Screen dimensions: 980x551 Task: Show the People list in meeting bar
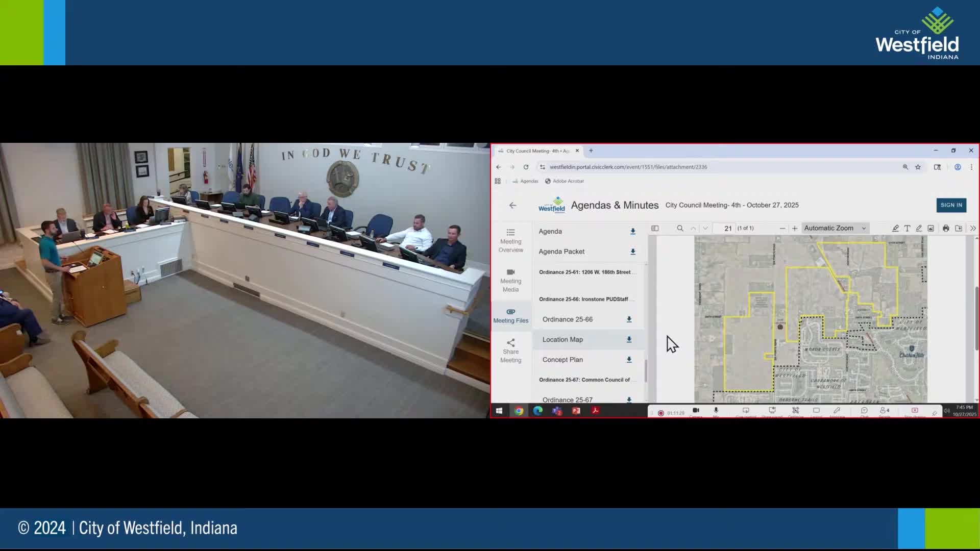click(884, 411)
